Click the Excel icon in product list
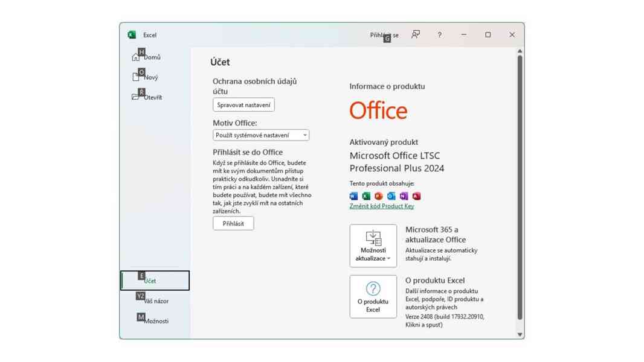Image resolution: width=644 pixels, height=362 pixels. [x=366, y=196]
